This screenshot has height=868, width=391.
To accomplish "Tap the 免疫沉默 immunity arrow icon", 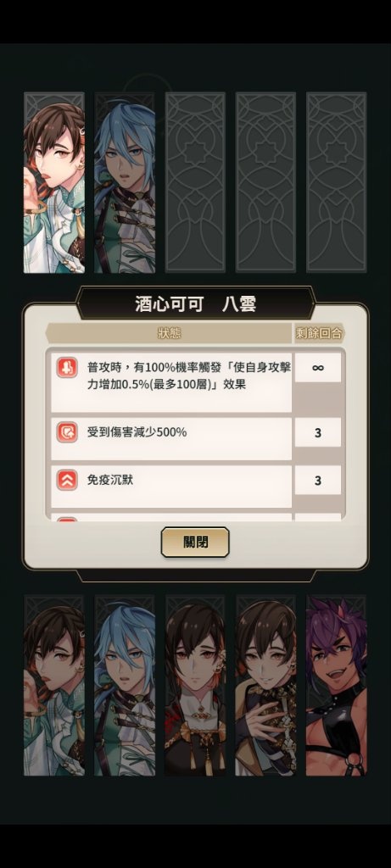I will click(x=67, y=480).
